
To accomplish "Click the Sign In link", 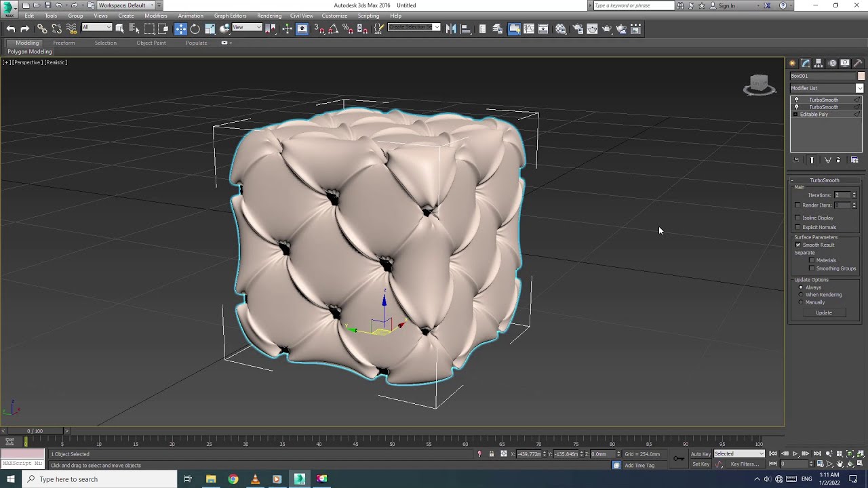I will pyautogui.click(x=726, y=5).
